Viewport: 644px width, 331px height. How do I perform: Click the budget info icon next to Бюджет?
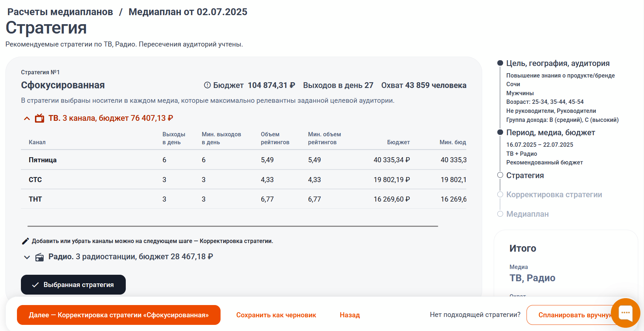[207, 85]
